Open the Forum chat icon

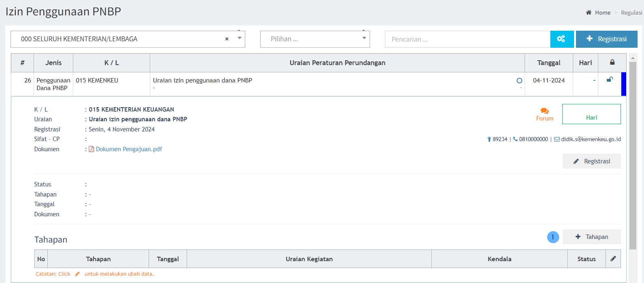[544, 111]
